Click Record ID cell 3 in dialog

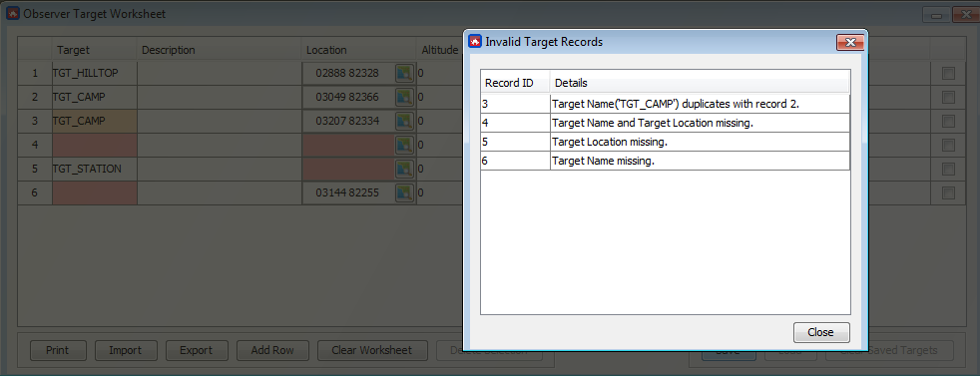(x=515, y=104)
